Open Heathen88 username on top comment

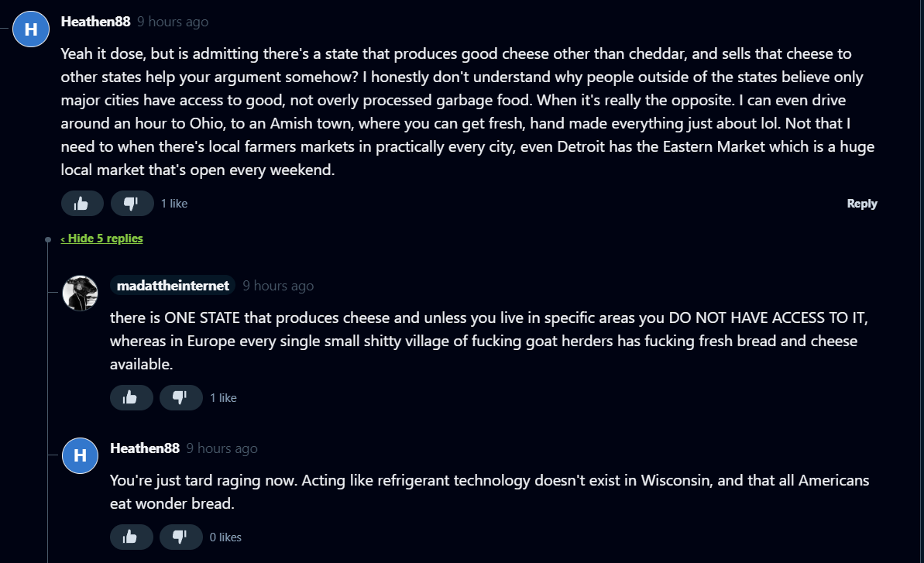point(95,22)
